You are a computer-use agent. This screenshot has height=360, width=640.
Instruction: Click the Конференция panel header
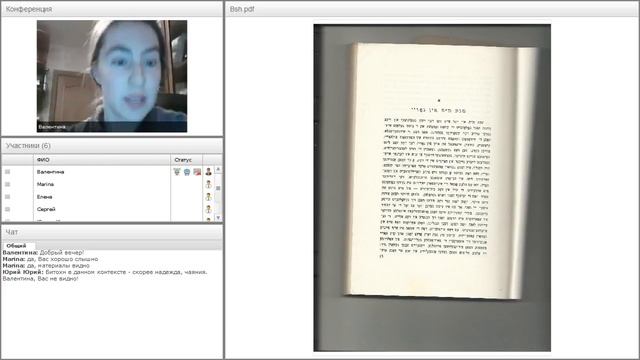point(112,9)
